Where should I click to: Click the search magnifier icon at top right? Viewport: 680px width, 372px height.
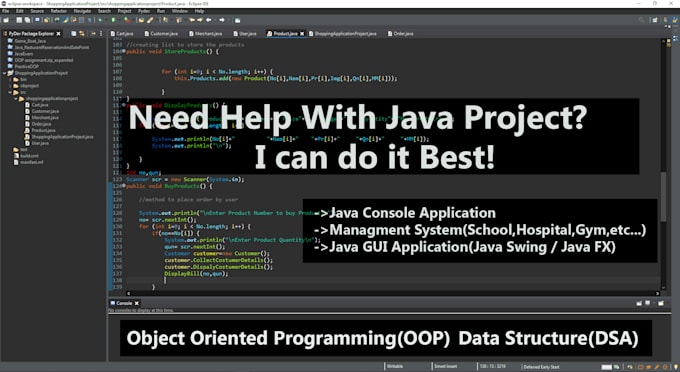tap(641, 20)
